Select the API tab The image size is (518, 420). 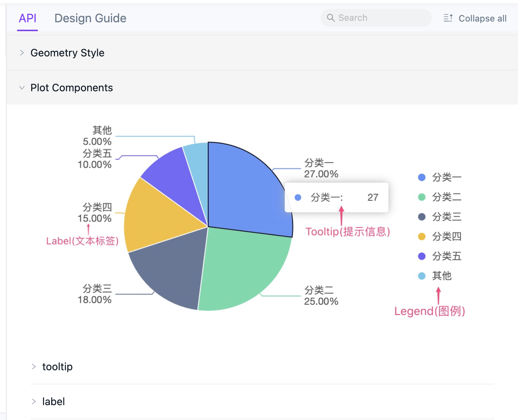(x=27, y=18)
